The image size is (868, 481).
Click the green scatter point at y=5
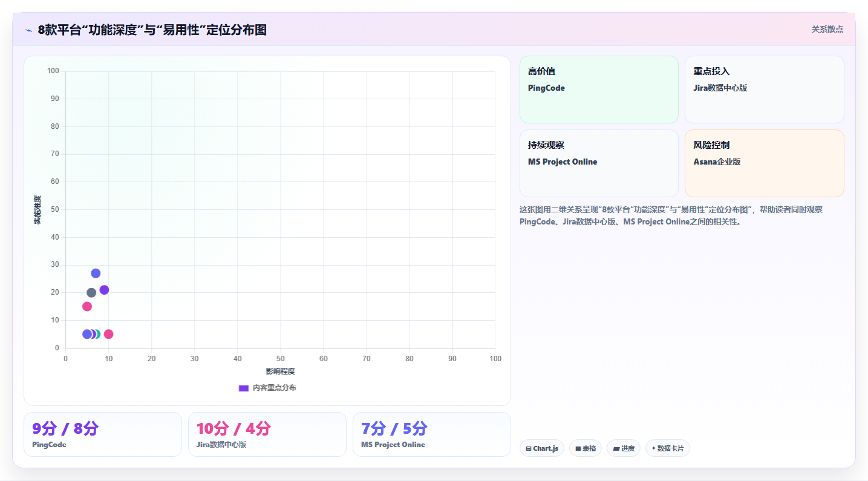(x=97, y=334)
